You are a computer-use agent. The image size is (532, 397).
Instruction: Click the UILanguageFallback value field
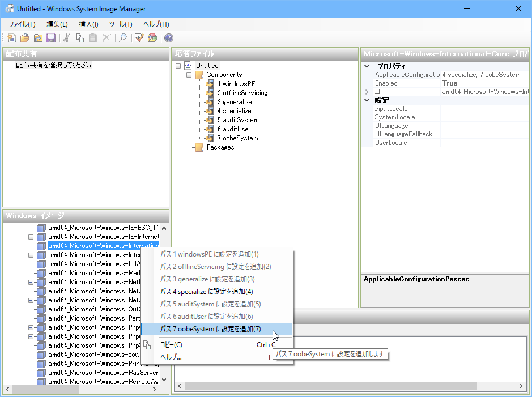pos(484,134)
